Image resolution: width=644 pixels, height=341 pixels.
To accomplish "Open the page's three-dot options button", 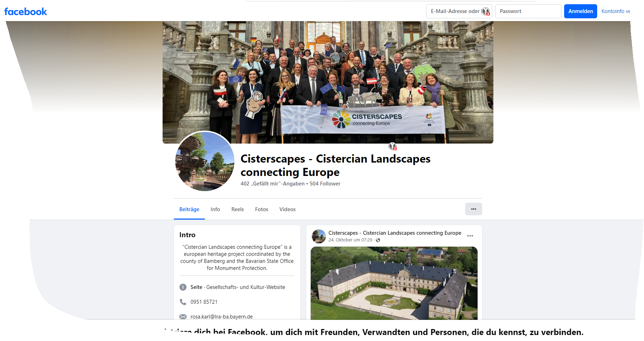I will [473, 209].
